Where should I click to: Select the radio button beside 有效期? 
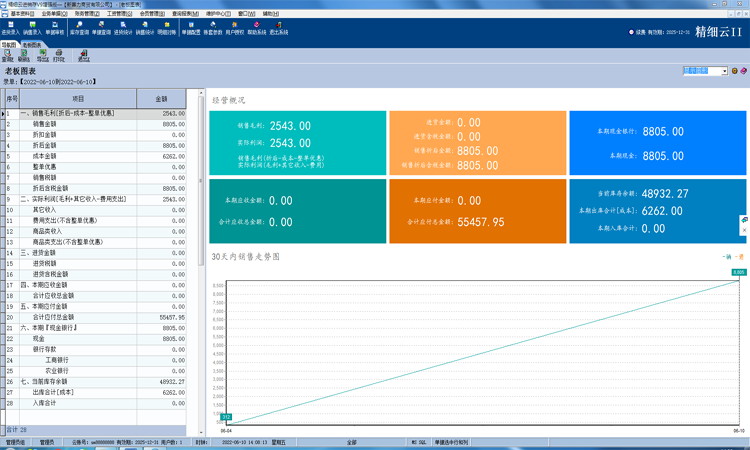click(631, 32)
